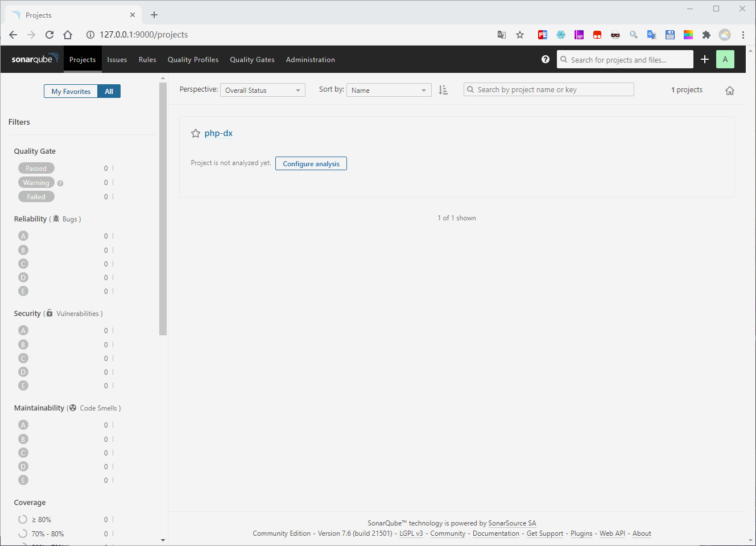
Task: Filter Security by rating D
Action: pyautogui.click(x=23, y=372)
